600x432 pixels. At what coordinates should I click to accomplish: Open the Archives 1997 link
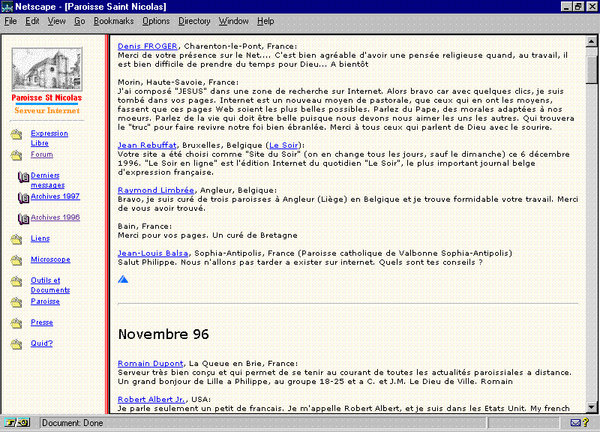(55, 196)
